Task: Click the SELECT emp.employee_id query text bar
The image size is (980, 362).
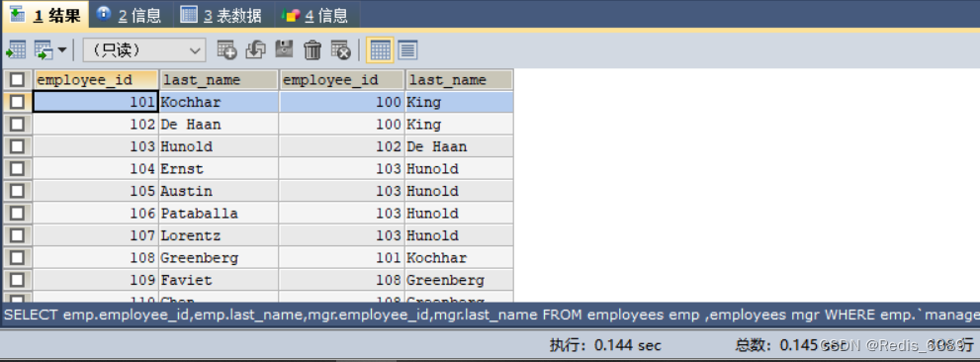Action: [x=490, y=315]
